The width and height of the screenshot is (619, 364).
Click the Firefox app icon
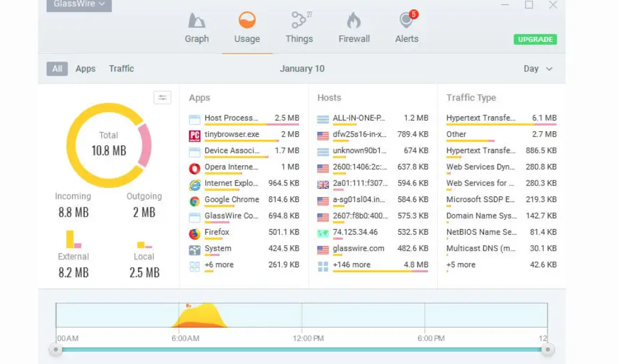(195, 233)
